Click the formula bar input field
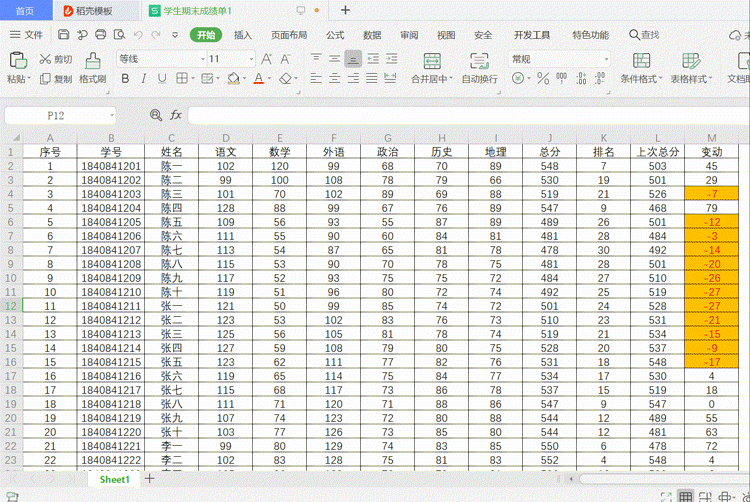Viewport: 750px width, 502px height. [469, 115]
